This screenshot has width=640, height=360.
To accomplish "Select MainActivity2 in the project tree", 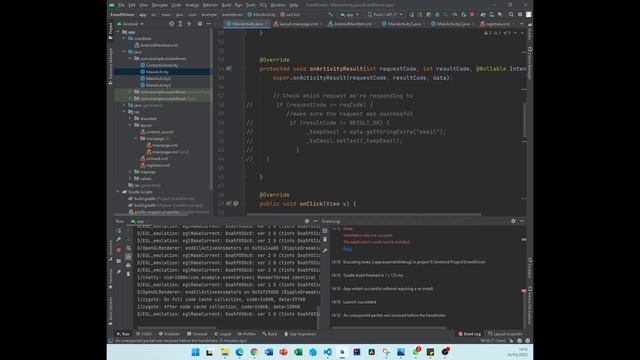I will point(158,78).
